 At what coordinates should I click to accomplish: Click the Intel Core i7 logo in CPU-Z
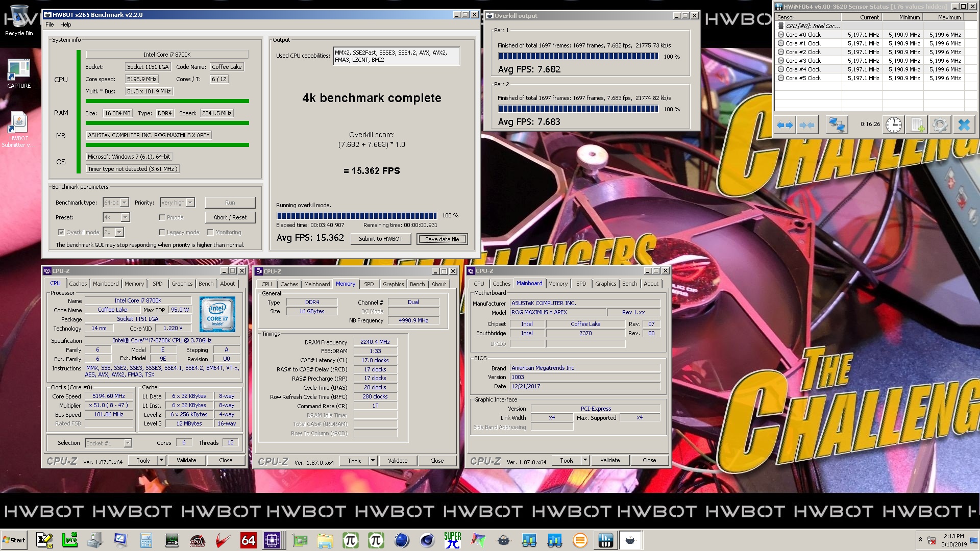217,314
